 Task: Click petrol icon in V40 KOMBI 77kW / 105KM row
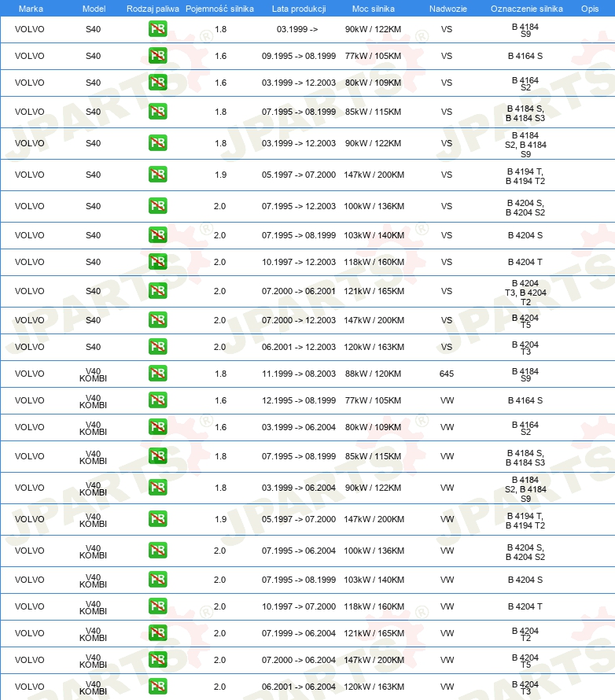(158, 400)
